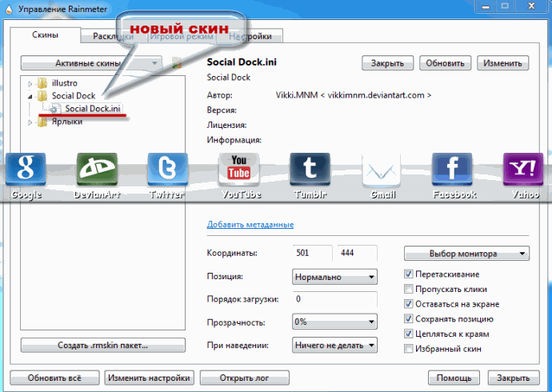The image size is (552, 392).
Task: Click the Закрыть button beside Обновить
Action: point(387,63)
